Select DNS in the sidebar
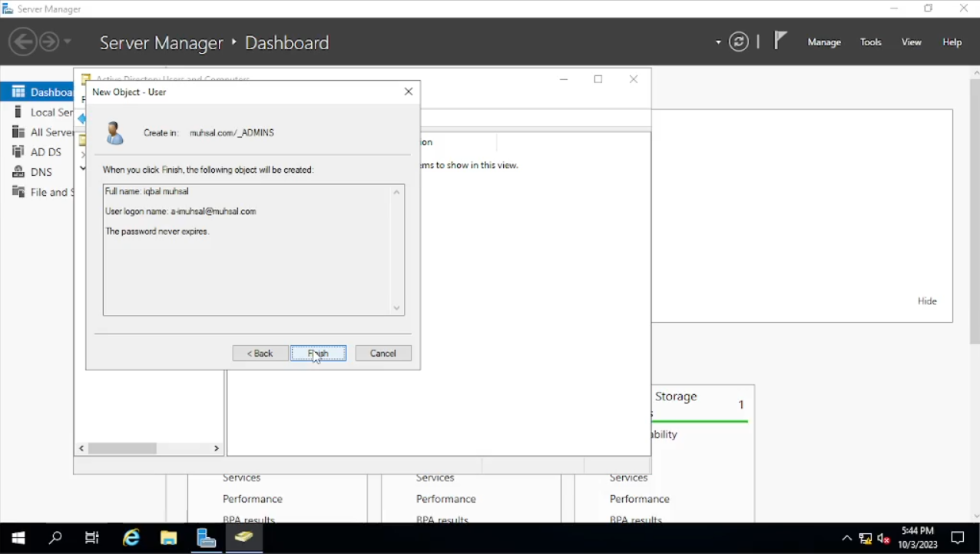Image resolution: width=980 pixels, height=554 pixels. (x=41, y=172)
